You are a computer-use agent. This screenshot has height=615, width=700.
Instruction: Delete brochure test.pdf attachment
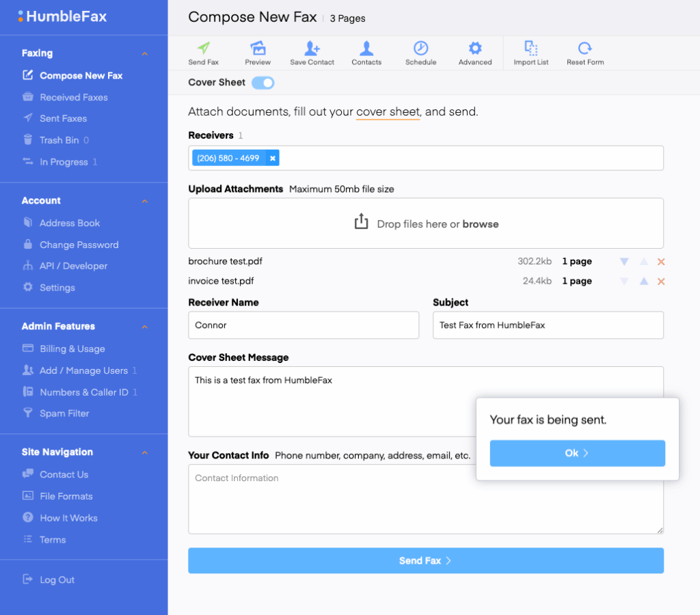660,262
